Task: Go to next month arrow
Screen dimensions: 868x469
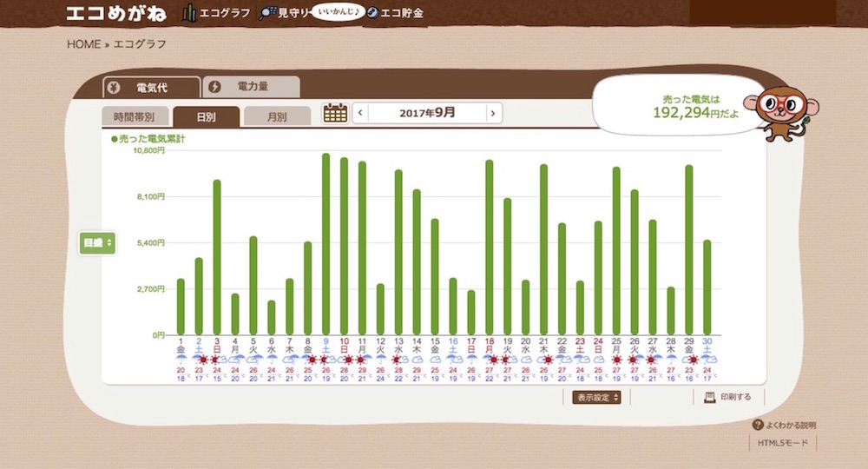Action: click(493, 113)
